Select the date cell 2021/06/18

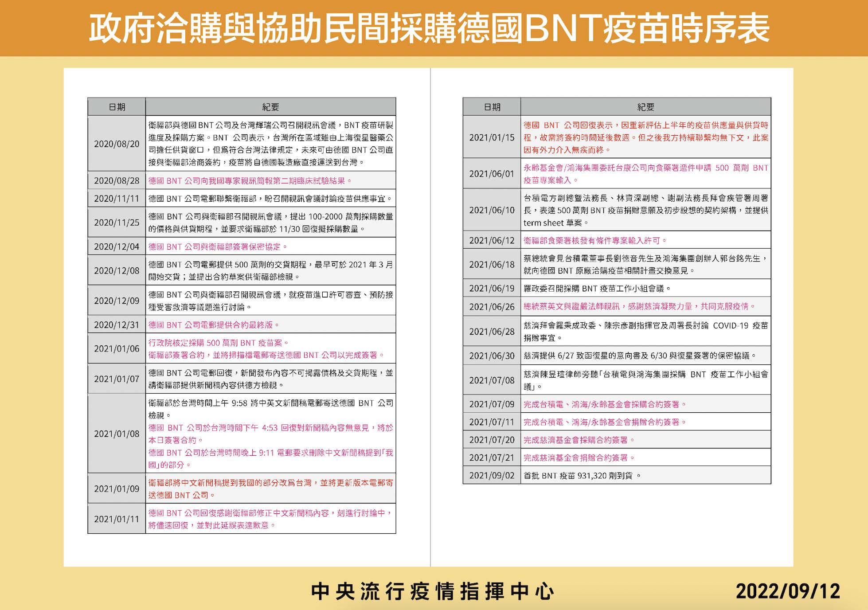click(x=492, y=264)
